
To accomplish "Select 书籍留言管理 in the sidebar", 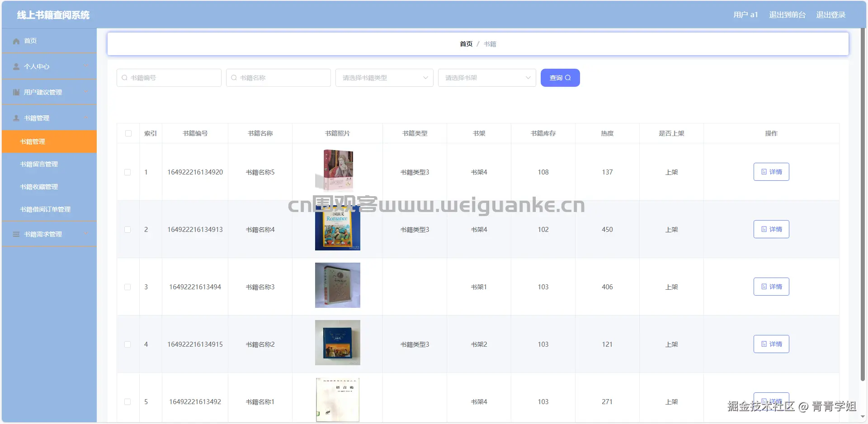I will [x=38, y=164].
